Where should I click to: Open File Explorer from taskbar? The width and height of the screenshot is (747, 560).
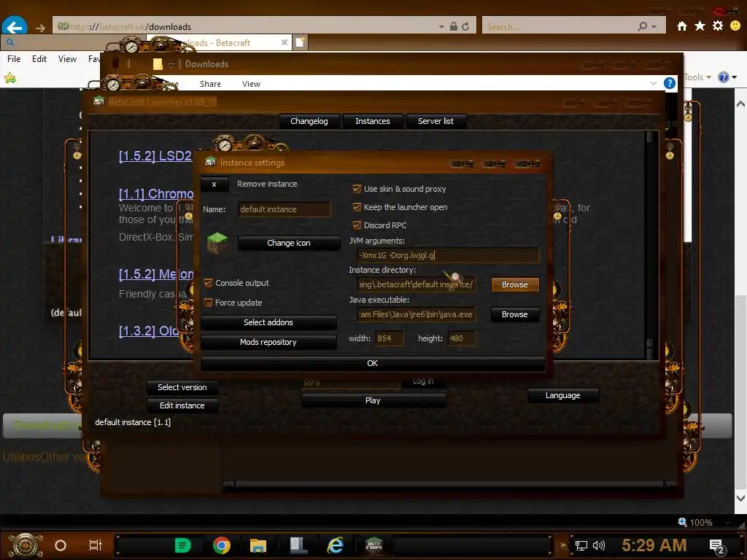point(258,545)
